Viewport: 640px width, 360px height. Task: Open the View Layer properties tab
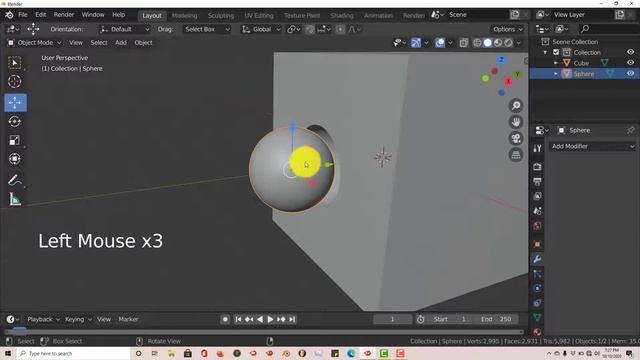(x=537, y=196)
